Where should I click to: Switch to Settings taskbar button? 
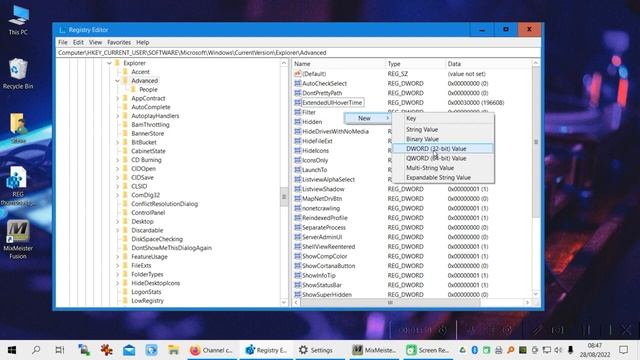pos(316,350)
